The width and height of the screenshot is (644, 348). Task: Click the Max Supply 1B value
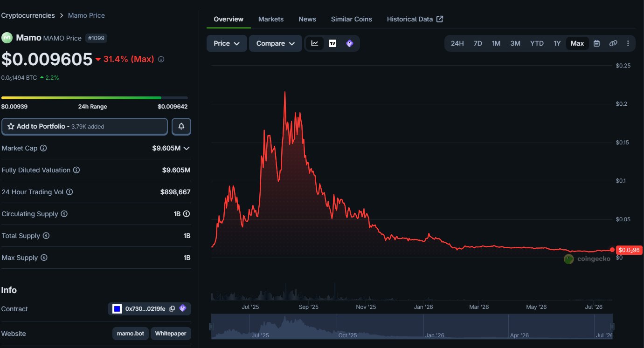point(187,258)
